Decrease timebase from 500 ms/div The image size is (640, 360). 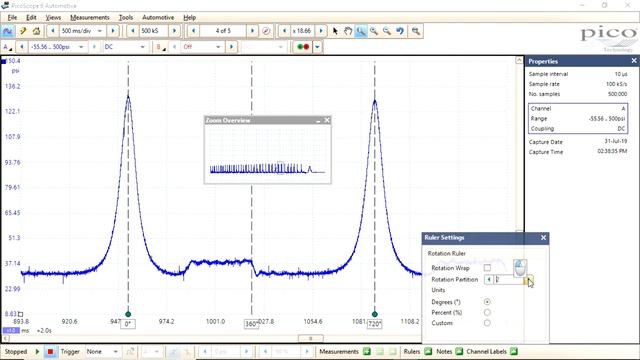tap(53, 31)
